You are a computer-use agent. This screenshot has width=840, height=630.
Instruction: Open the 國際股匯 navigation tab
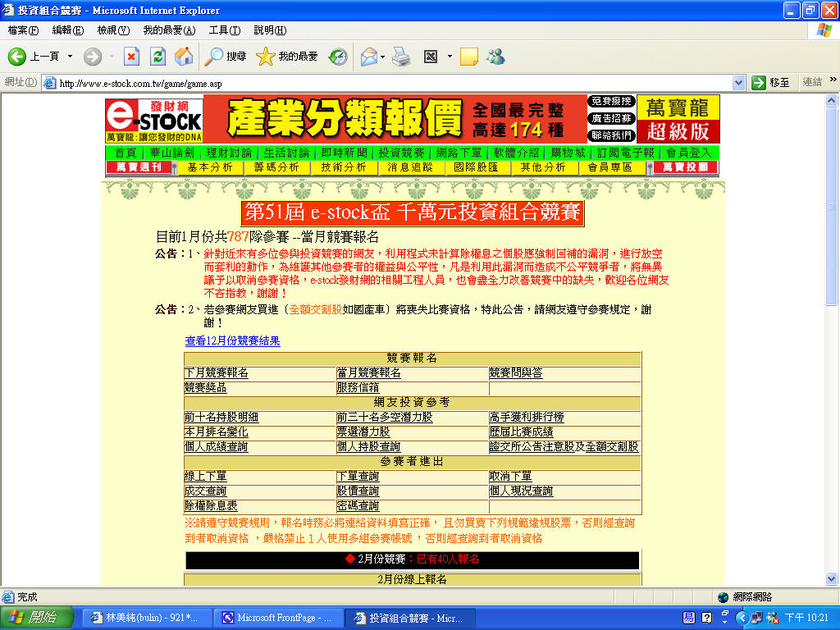pos(476,167)
